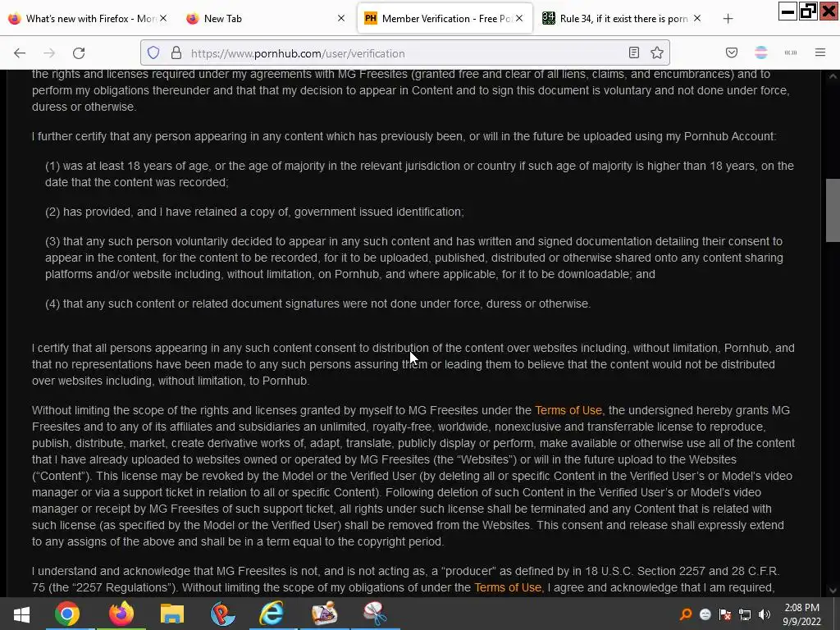This screenshot has height=630, width=840.
Task: Close the Member Verification tab
Action: pyautogui.click(x=519, y=18)
